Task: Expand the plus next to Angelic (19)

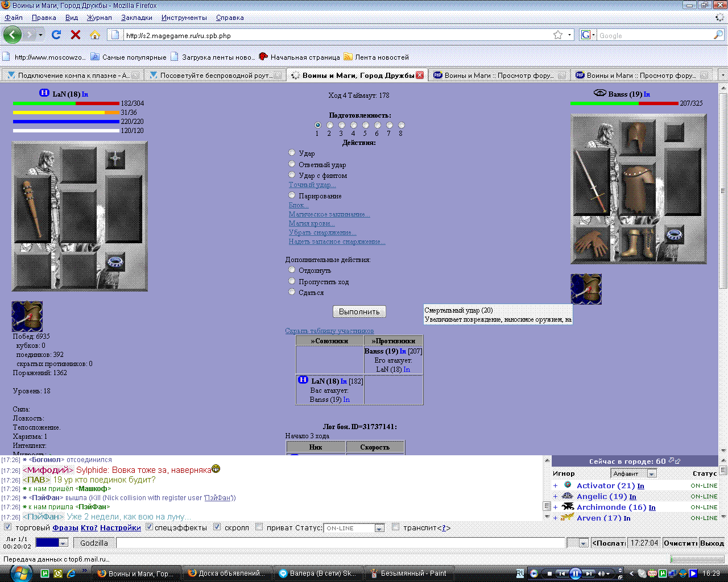Action: [x=555, y=496]
